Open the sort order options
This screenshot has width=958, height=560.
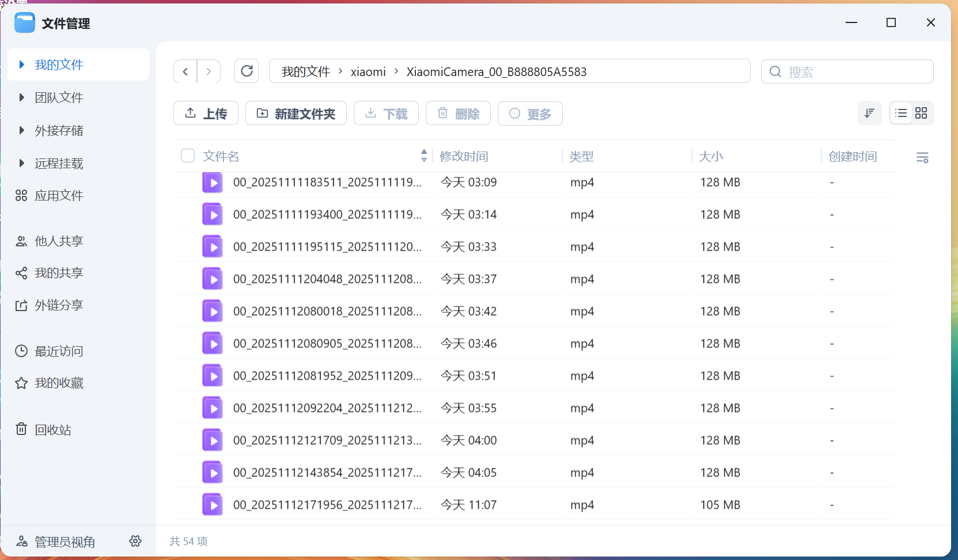click(870, 113)
